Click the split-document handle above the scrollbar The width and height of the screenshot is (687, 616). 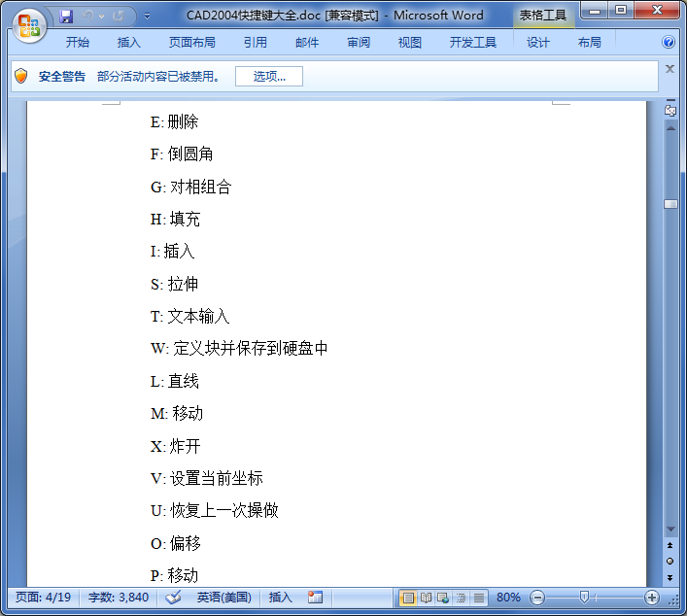point(670,101)
